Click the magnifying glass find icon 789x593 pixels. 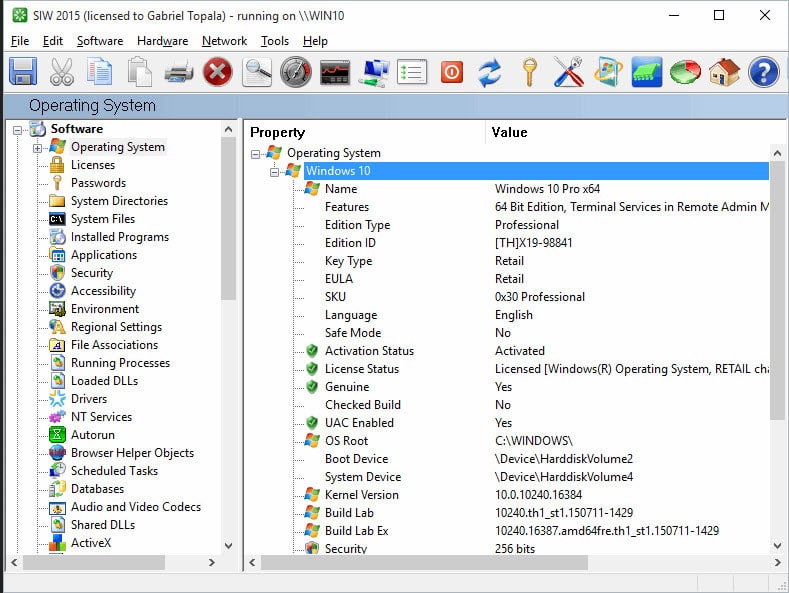point(257,72)
